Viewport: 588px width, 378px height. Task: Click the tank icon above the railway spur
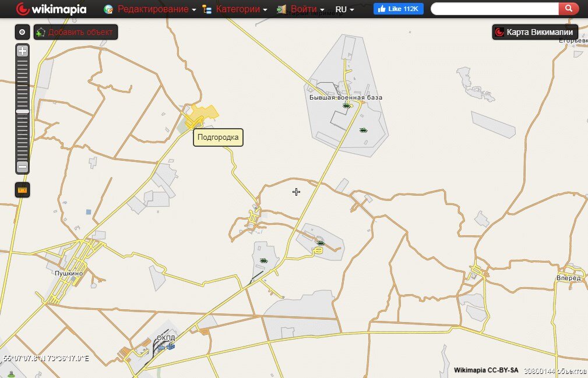pos(263,261)
